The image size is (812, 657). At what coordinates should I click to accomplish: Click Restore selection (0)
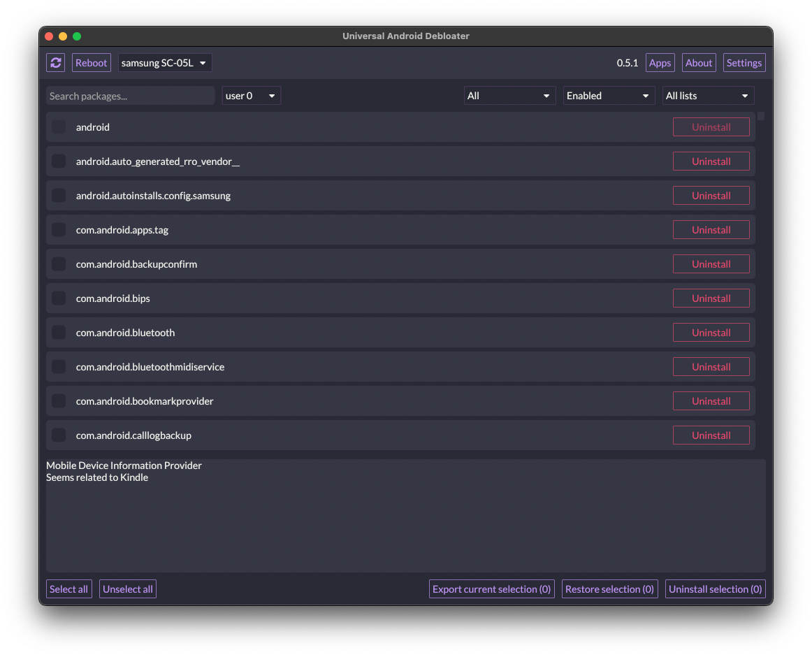coord(609,589)
